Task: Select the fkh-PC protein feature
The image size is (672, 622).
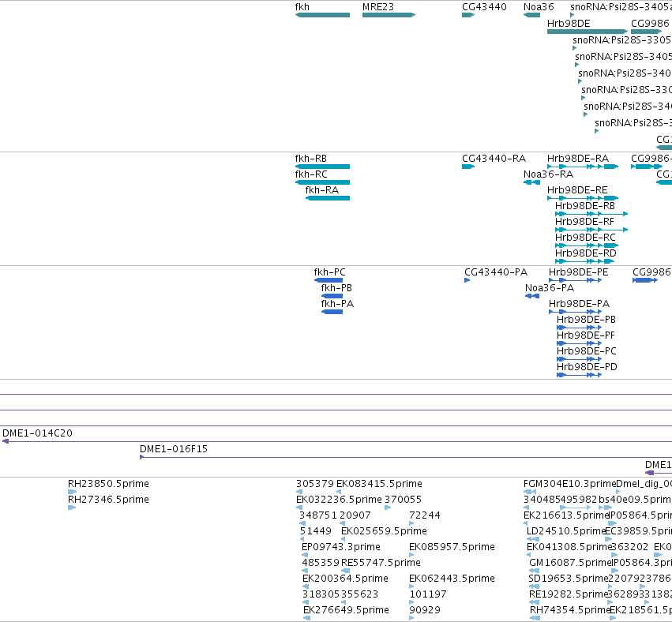Action: [328, 280]
